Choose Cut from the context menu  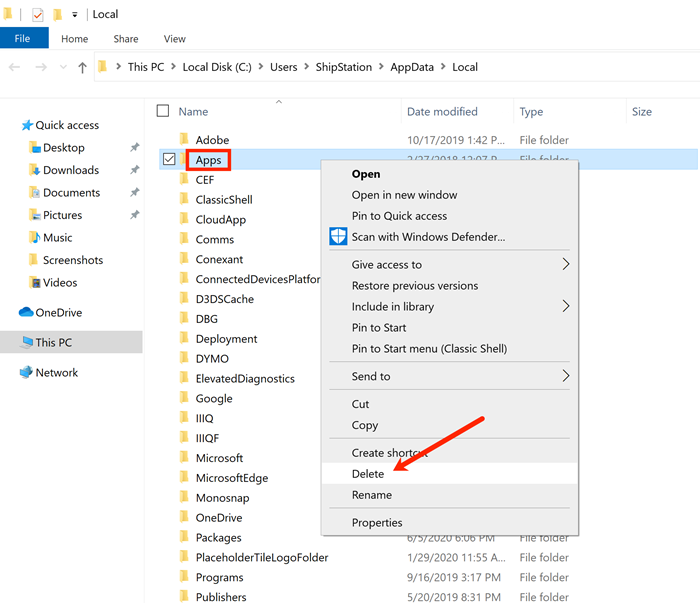click(450, 404)
